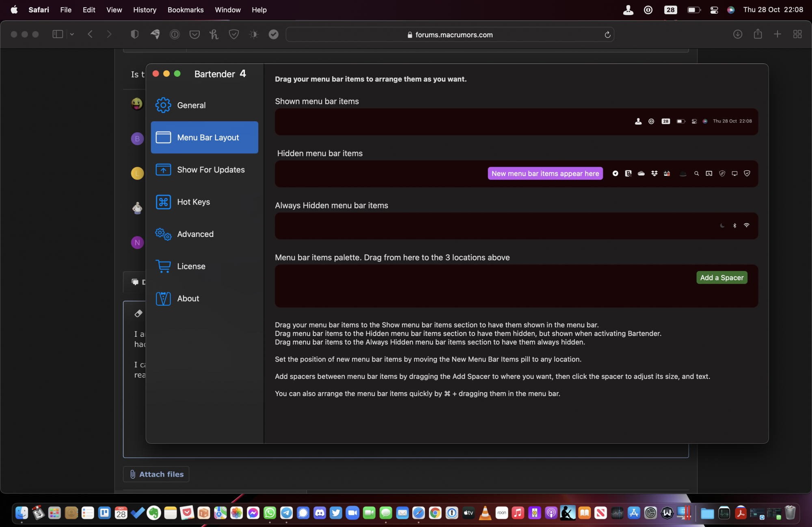This screenshot has width=812, height=527.
Task: Select the Wi-Fi icon in Always Hidden items
Action: pos(747,225)
